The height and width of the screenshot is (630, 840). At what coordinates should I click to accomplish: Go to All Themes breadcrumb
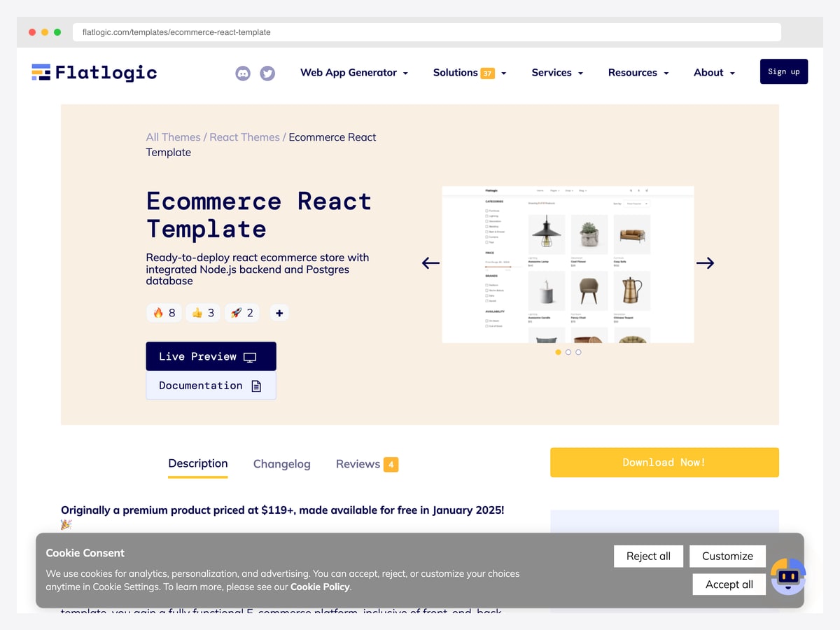click(173, 137)
